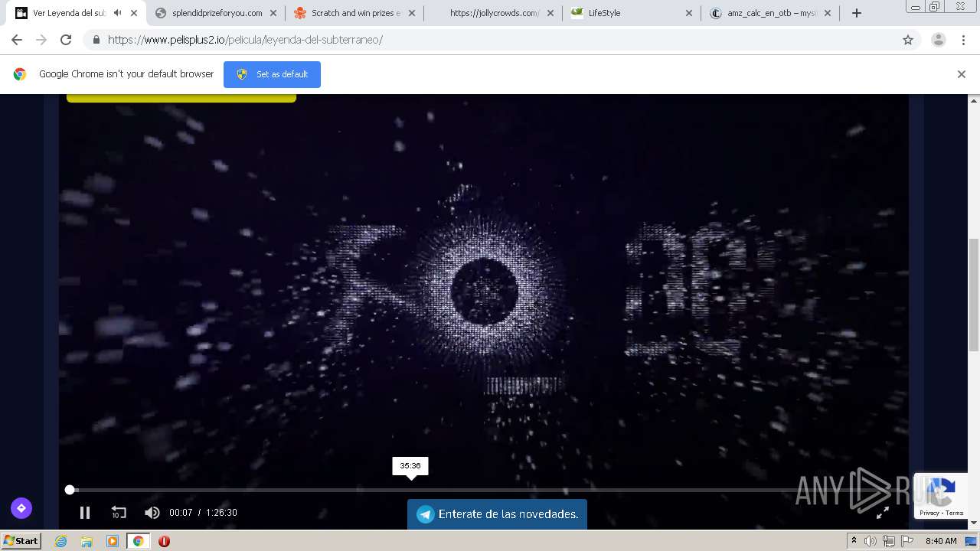Close the splendidprizeforyou.com tab

click(273, 13)
